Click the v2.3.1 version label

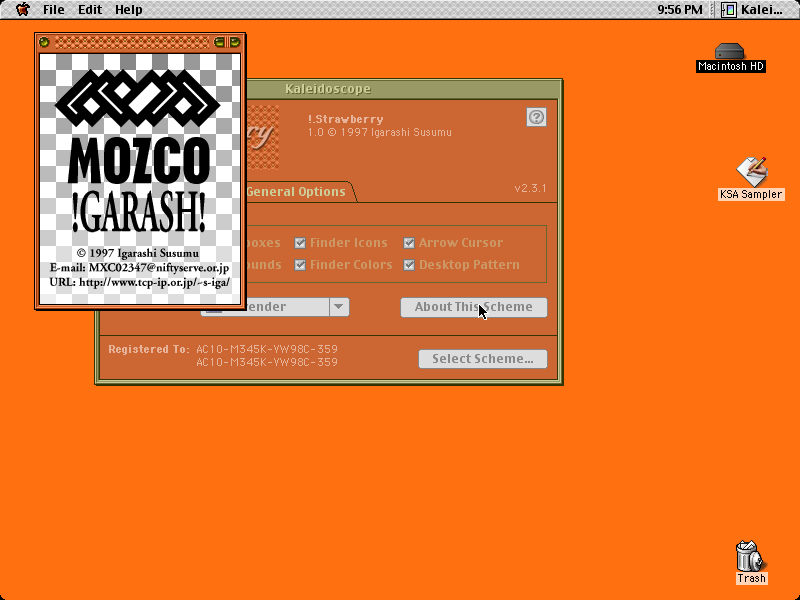[x=530, y=188]
